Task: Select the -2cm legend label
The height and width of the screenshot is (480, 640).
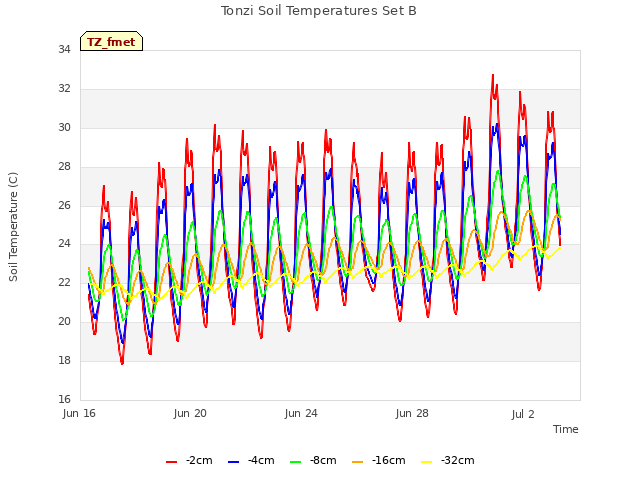Action: (199, 460)
